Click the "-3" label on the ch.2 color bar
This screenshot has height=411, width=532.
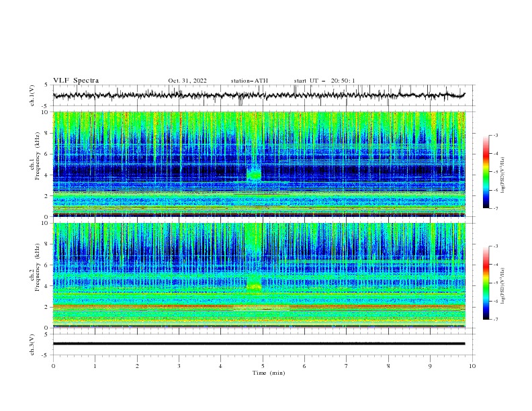tap(495, 246)
